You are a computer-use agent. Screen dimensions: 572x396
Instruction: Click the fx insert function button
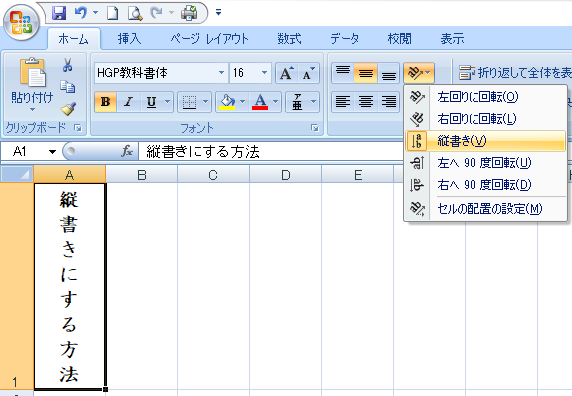point(127,151)
